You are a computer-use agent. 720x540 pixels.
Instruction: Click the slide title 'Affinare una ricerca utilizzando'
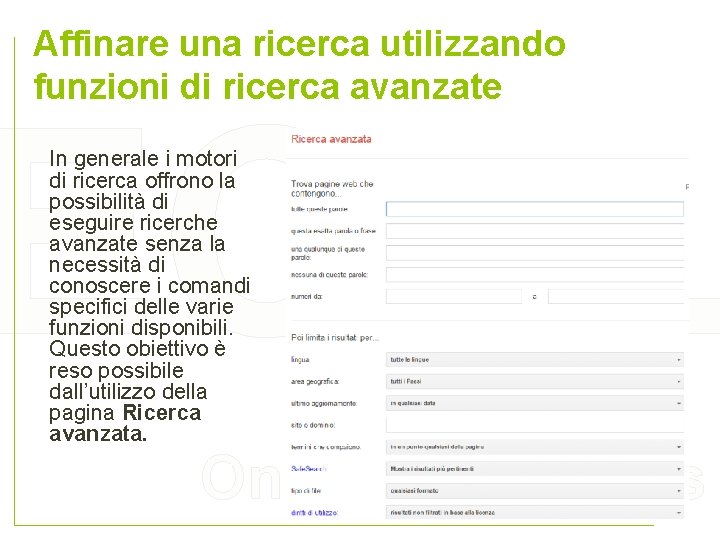coord(299,44)
